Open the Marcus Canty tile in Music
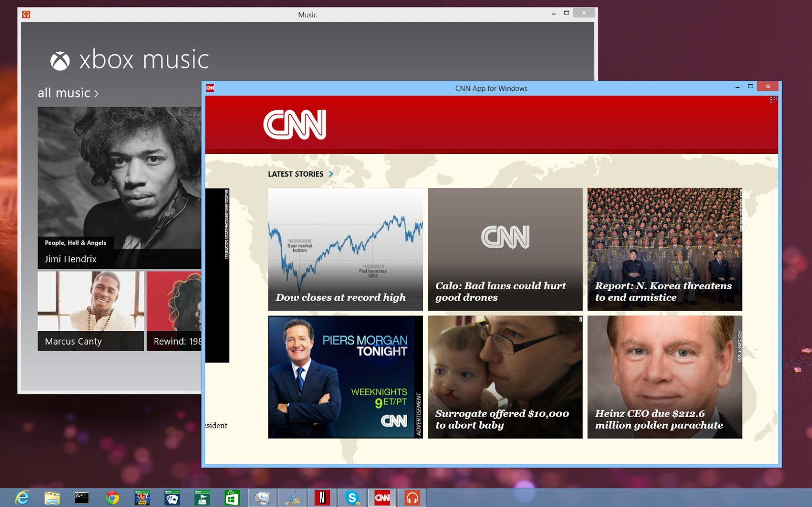Viewport: 812px width, 507px height. coord(91,311)
